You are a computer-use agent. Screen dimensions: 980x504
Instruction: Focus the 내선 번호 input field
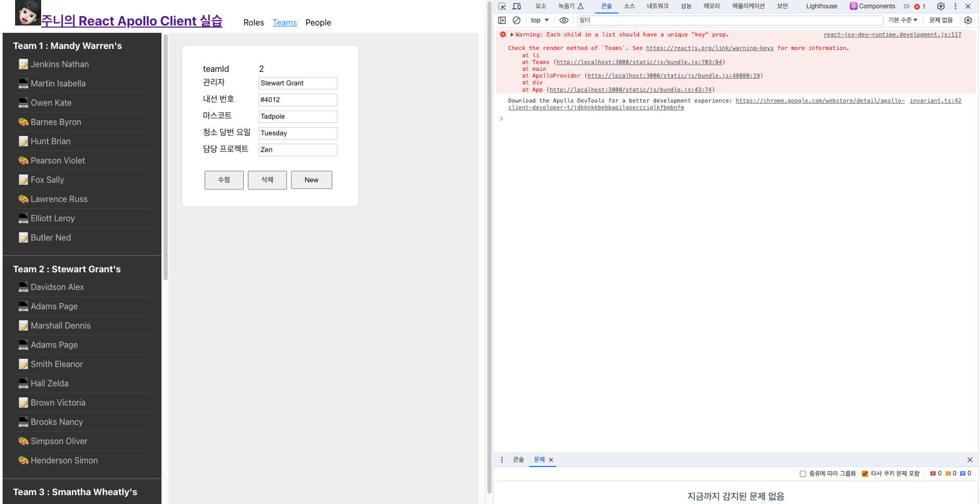298,100
